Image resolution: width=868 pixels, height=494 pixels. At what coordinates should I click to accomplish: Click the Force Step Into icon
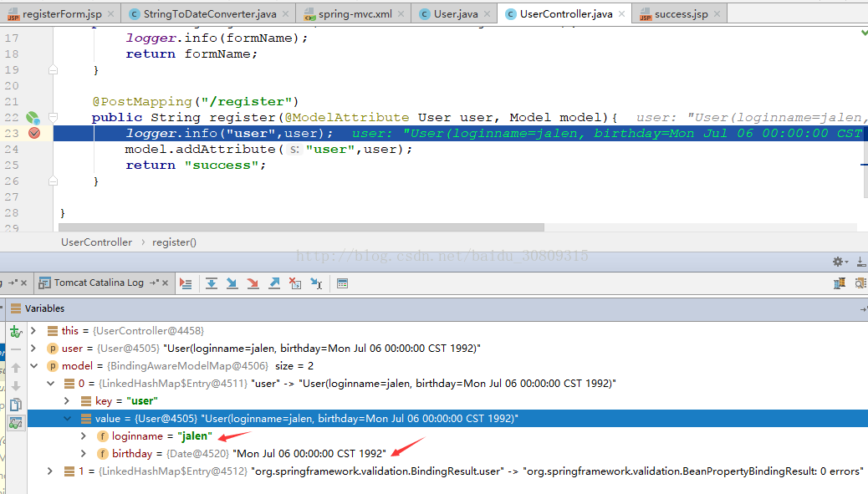253,283
